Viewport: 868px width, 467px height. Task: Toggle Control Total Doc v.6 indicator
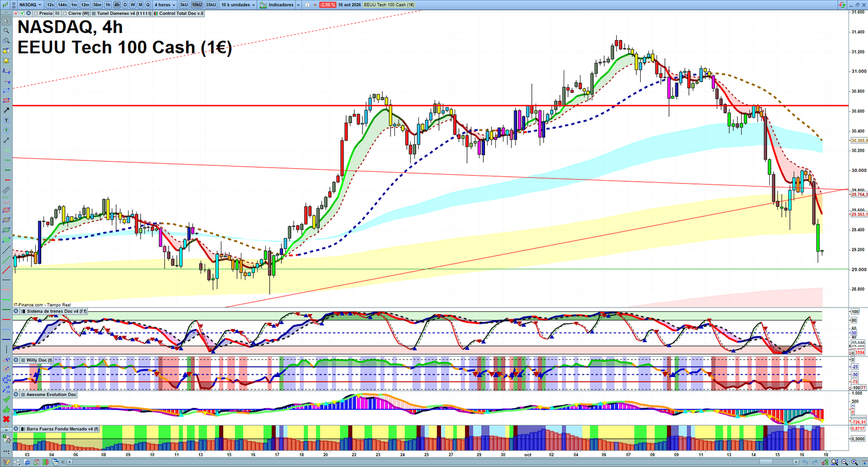point(156,13)
